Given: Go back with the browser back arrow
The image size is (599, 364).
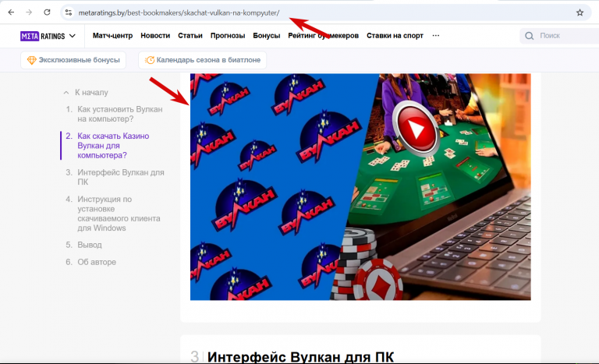Looking at the screenshot, I should 11,12.
